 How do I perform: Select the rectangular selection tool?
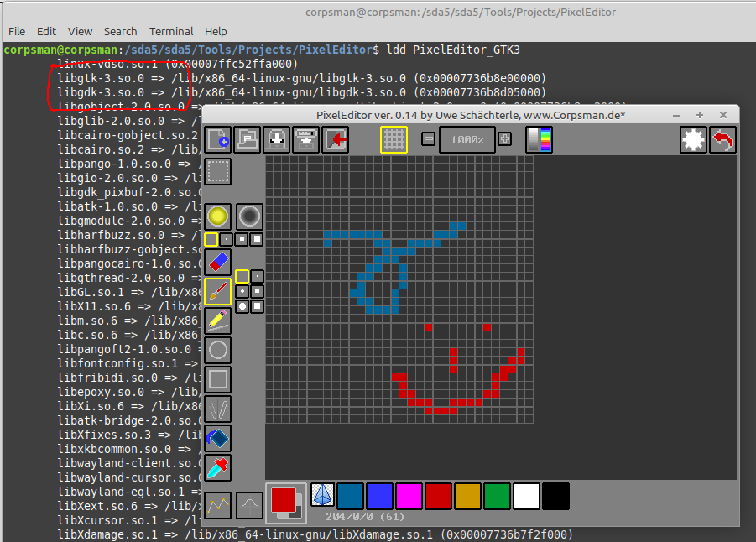[217, 172]
